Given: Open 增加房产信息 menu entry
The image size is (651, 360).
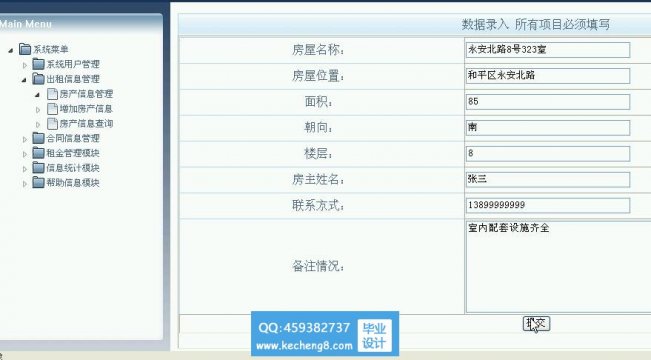Looking at the screenshot, I should 86,109.
